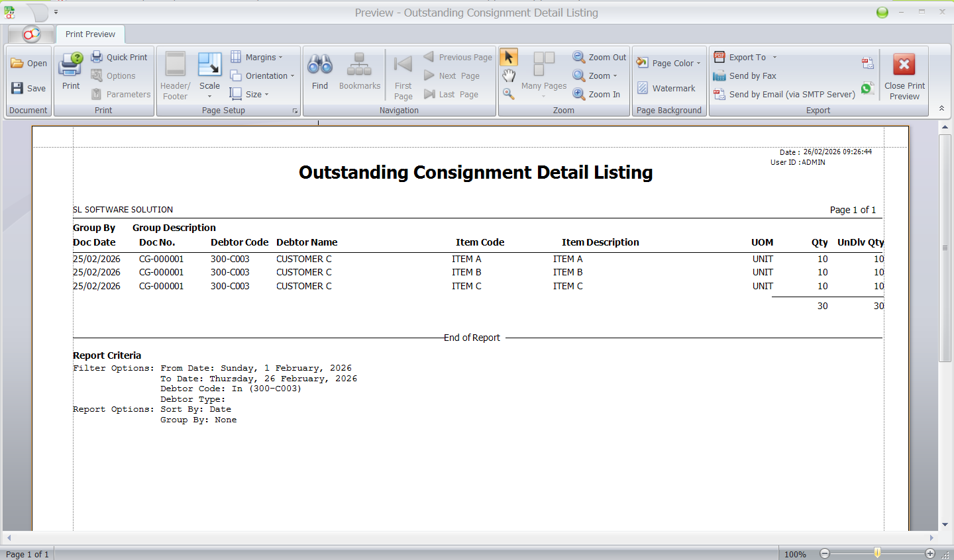
Task: Switch to the Print Preview tab
Action: click(89, 34)
